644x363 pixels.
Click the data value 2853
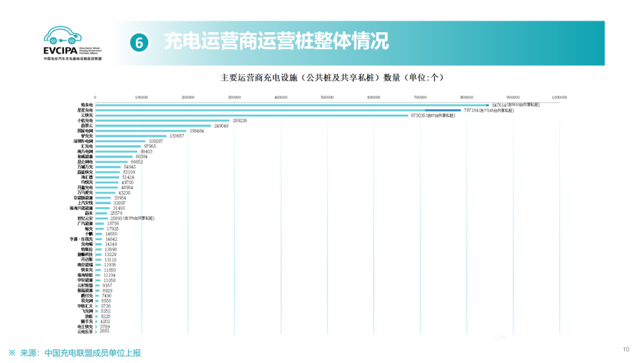tap(104, 331)
